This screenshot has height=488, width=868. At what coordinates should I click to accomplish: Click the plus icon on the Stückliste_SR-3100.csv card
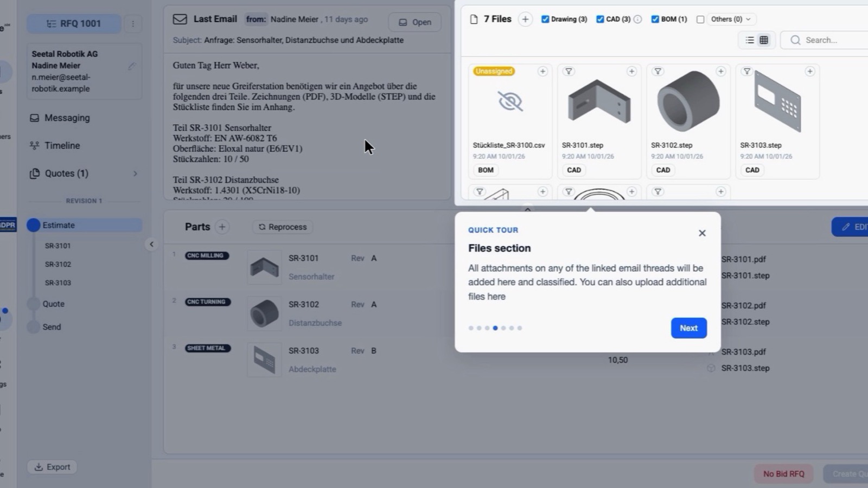coord(542,72)
